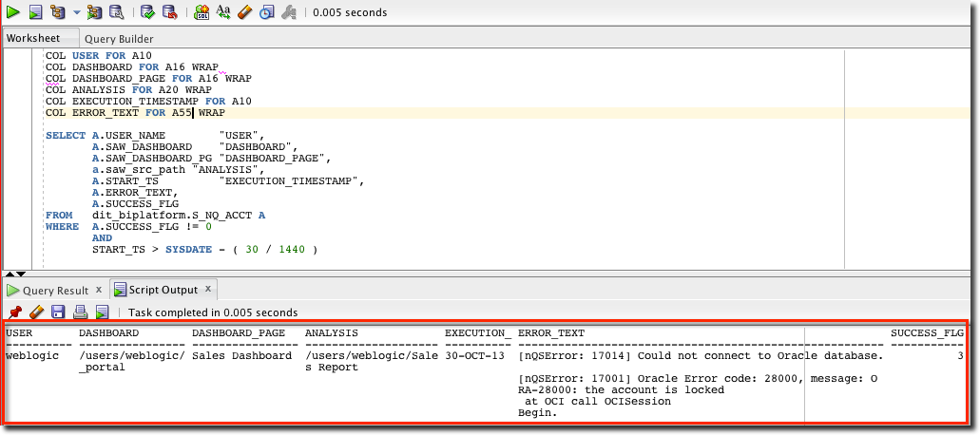
Task: Click the line 'COL USER FOR A10'
Action: [98, 56]
